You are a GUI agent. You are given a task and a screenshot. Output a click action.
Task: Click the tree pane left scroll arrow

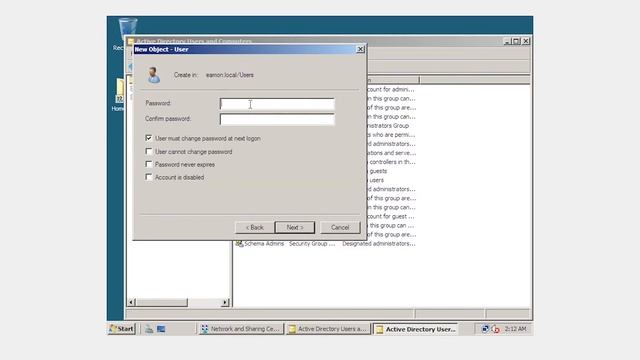(x=131, y=302)
